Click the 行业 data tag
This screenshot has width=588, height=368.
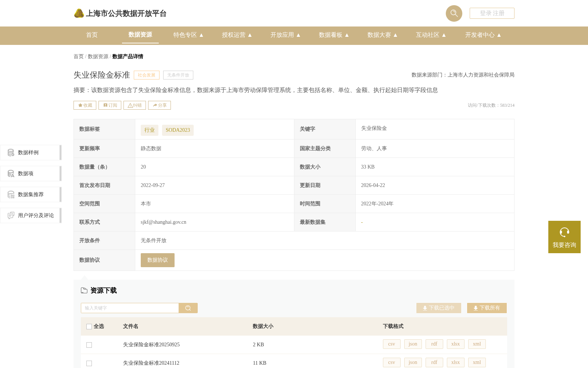coord(150,130)
